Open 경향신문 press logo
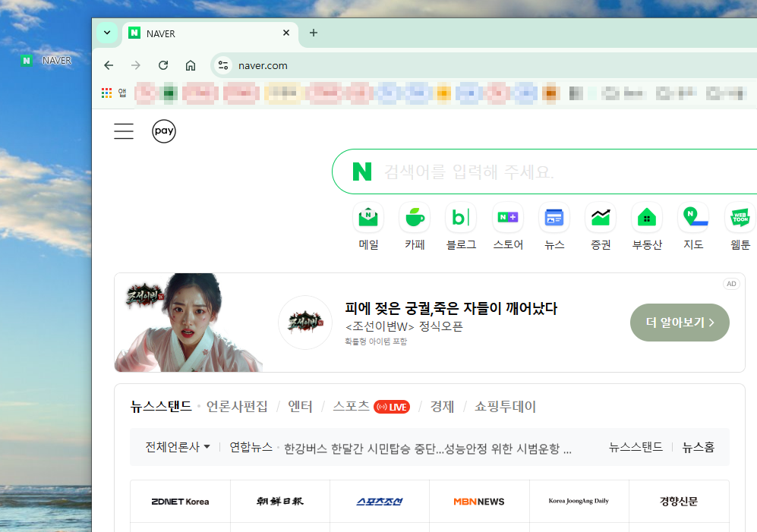 (678, 502)
